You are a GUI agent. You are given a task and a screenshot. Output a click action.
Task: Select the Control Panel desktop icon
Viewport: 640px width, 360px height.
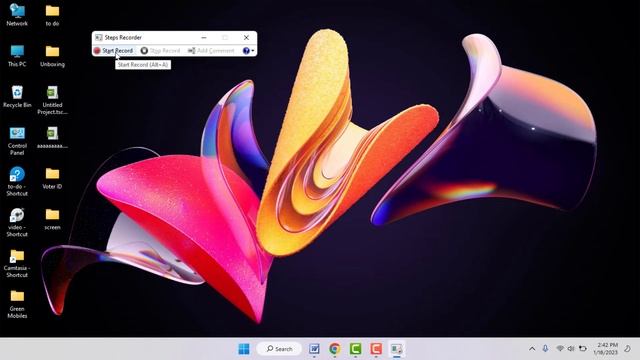[17, 140]
